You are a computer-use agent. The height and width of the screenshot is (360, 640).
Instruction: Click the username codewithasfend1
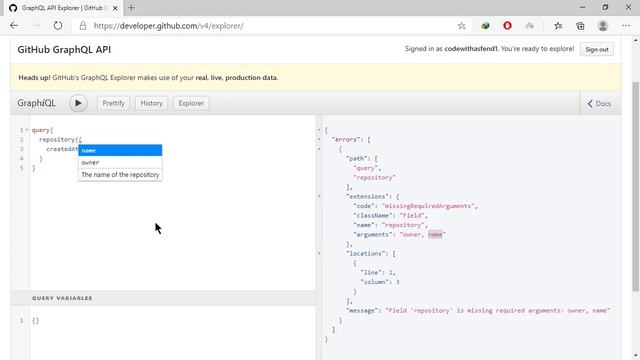pyautogui.click(x=471, y=49)
